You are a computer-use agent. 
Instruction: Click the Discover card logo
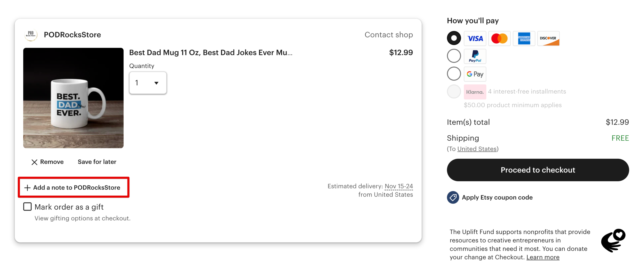548,38
